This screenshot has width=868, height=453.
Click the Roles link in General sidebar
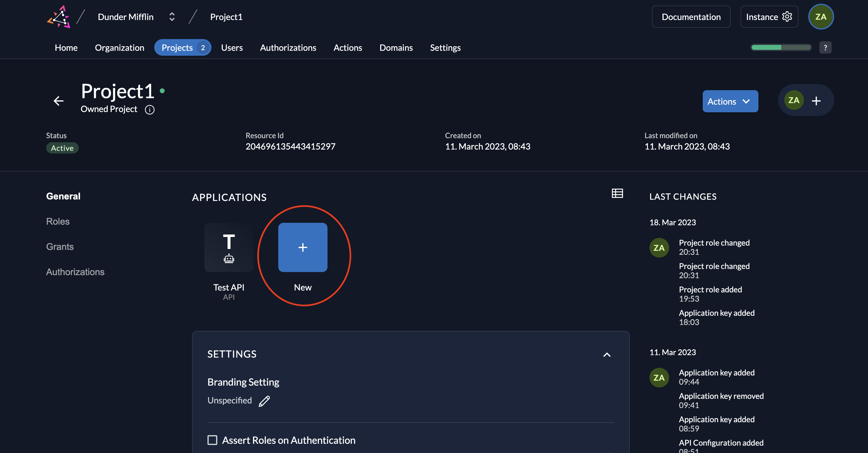58,220
